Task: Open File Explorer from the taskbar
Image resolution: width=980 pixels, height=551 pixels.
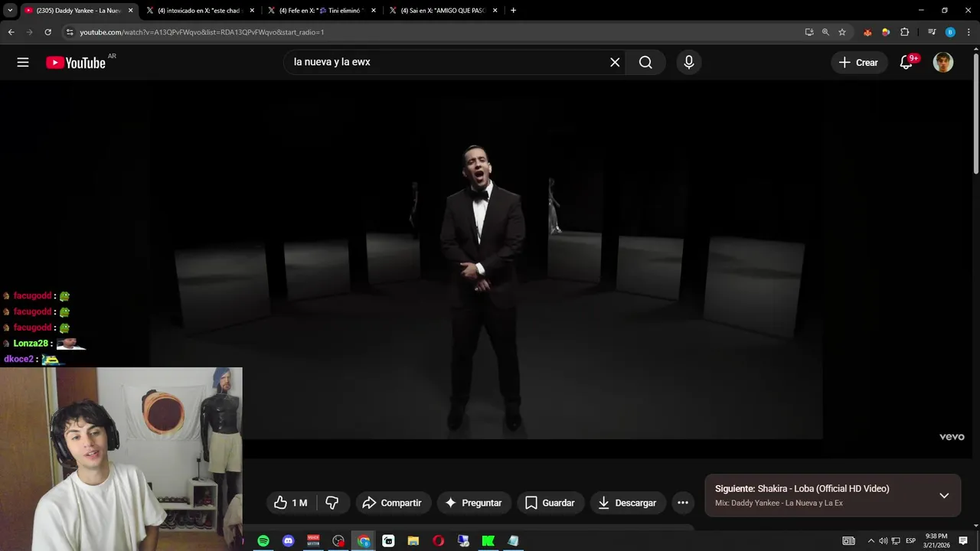Action: point(413,540)
